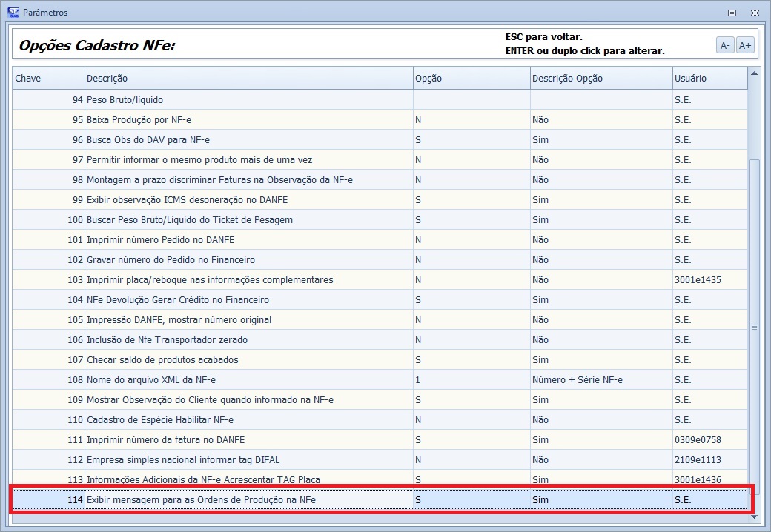This screenshot has width=771, height=532.
Task: Select row 95 Baixa Produção por NF-e
Action: (139, 120)
